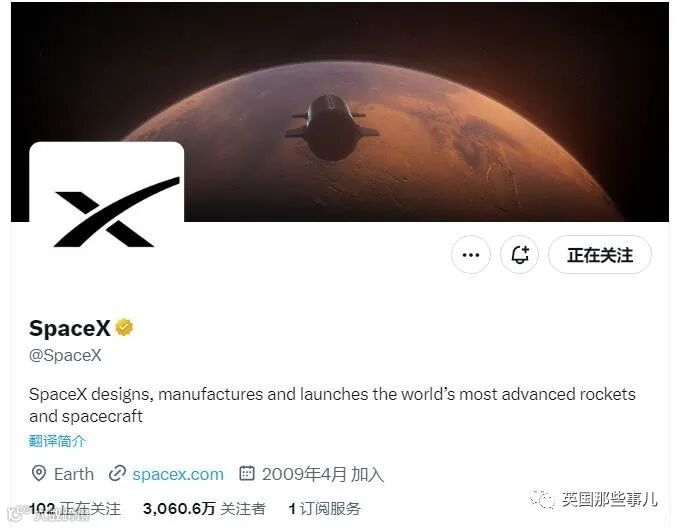Screen dimensions: 679x528
Task: Open the three-dot more options menu
Action: point(471,255)
